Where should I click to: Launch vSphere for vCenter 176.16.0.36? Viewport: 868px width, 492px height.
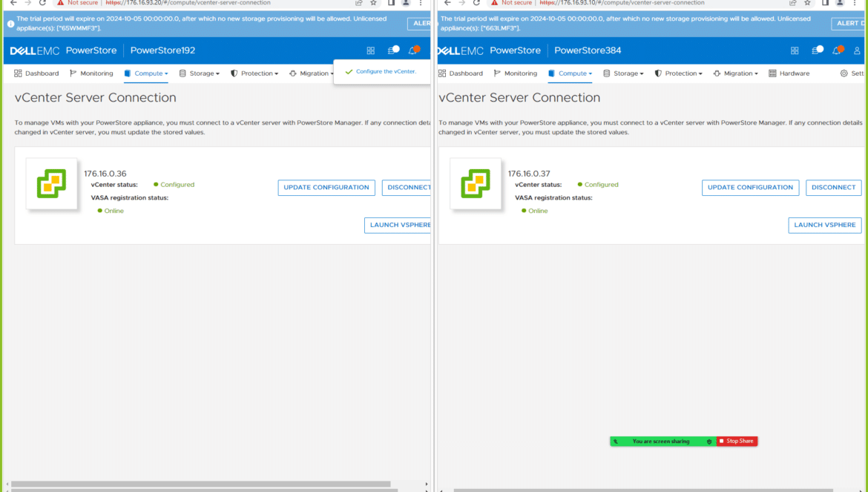tap(398, 226)
